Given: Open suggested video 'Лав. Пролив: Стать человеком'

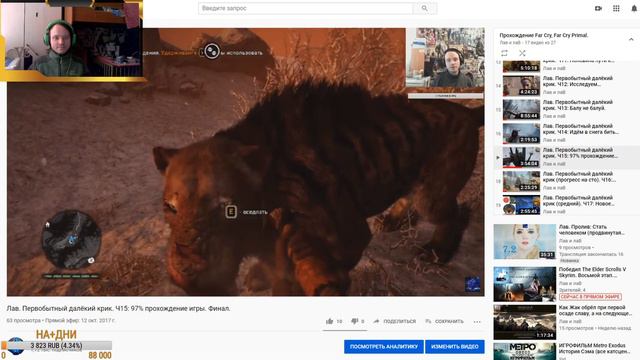Looking at the screenshot, I should click(x=591, y=229).
